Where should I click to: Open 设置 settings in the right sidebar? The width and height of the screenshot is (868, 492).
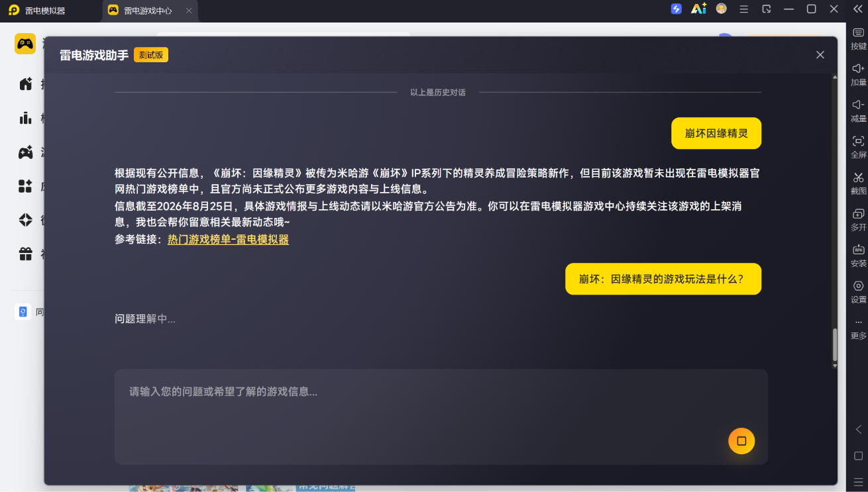pyautogui.click(x=858, y=286)
